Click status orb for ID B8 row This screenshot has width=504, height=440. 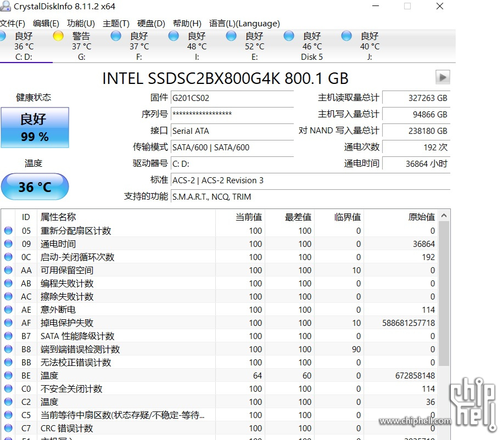pyautogui.click(x=8, y=349)
